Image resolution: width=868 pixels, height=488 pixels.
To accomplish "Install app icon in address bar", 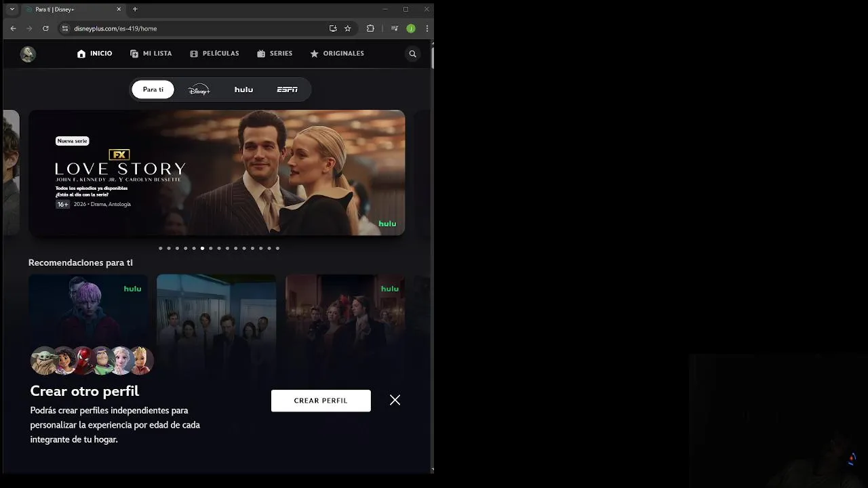I will pyautogui.click(x=333, y=28).
